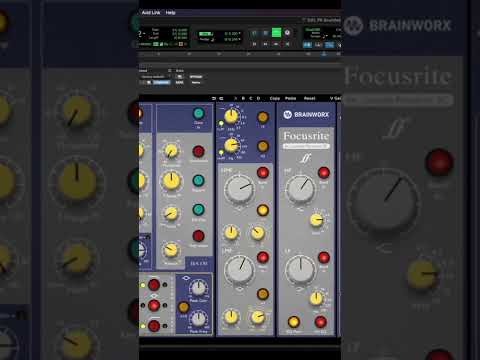This screenshot has height=360, width=480.
Task: Click the compressor Threshold yellow knob
Action: [x=171, y=151]
